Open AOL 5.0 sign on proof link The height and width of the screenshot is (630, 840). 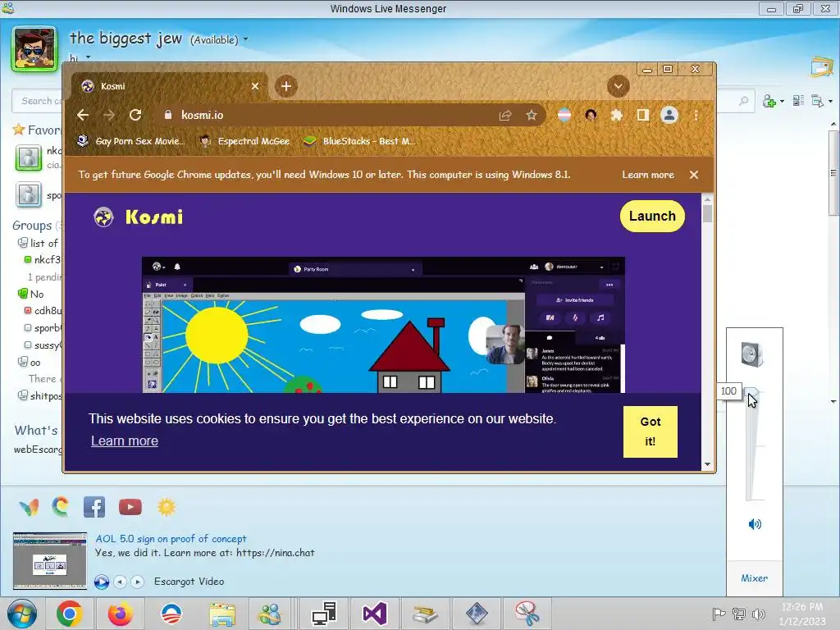171,539
